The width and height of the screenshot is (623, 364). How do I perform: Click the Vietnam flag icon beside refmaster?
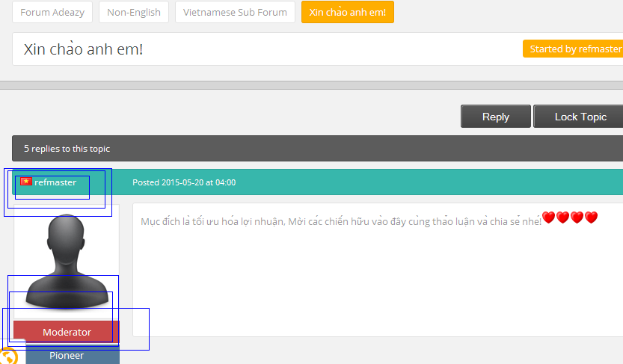(x=26, y=182)
